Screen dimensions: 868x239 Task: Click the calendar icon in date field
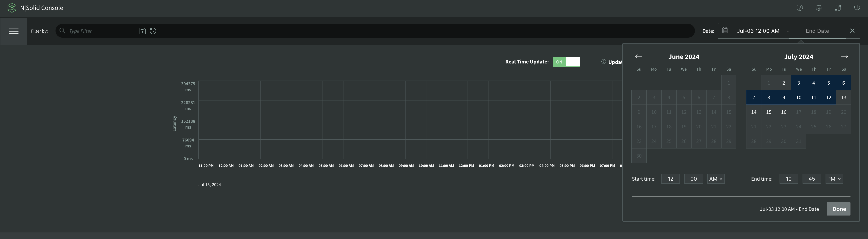point(725,30)
